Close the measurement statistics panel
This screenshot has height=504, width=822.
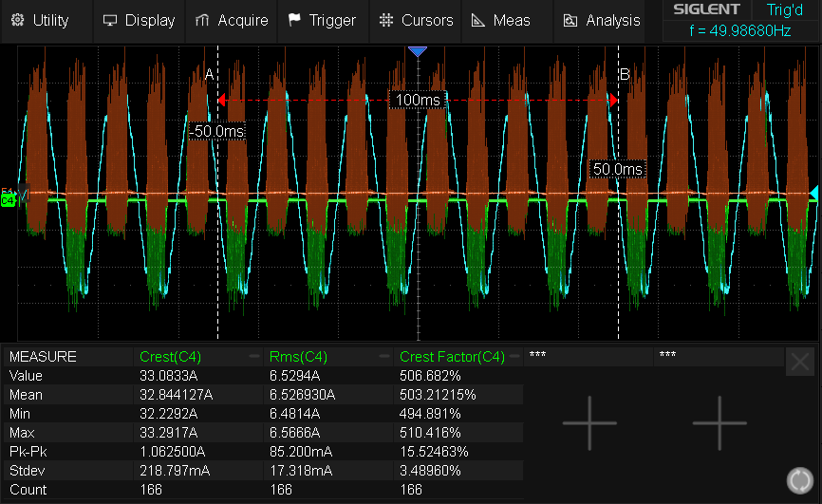[x=800, y=361]
